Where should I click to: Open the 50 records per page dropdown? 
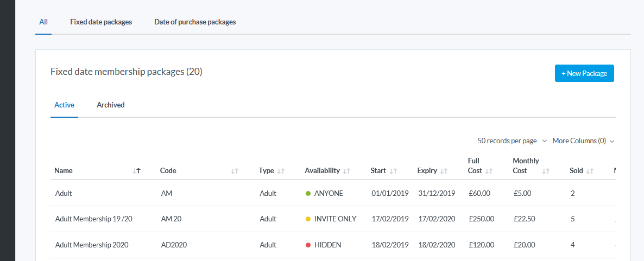512,141
